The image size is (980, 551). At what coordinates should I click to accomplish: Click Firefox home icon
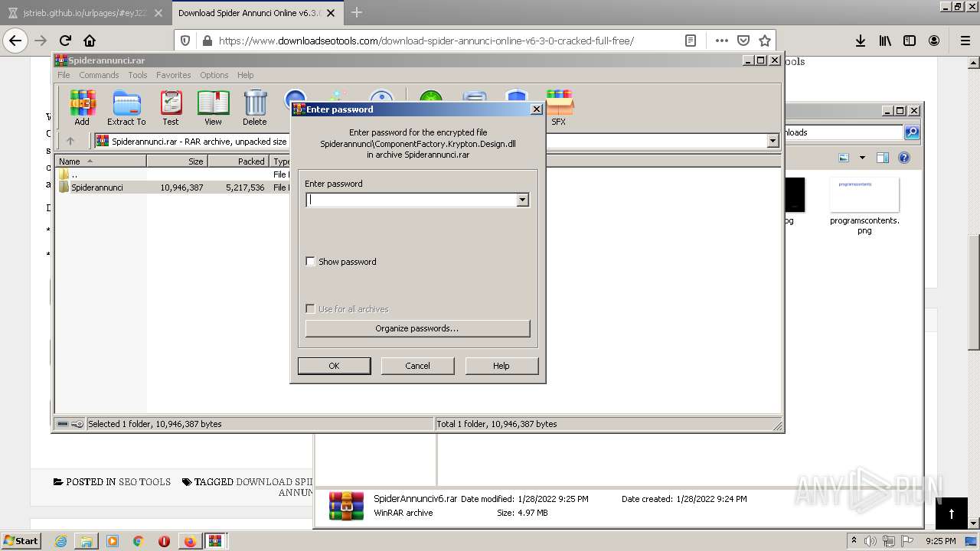90,41
